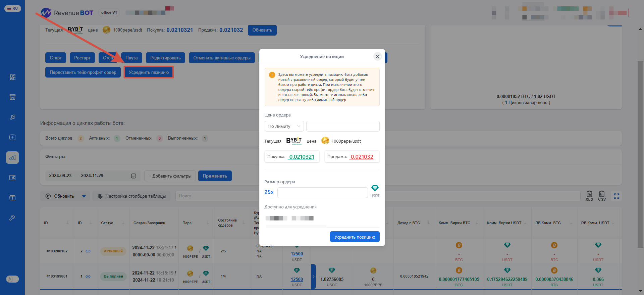Sort by RB Комм. BTC column
644x295 pixels.
pyautogui.click(x=571, y=223)
